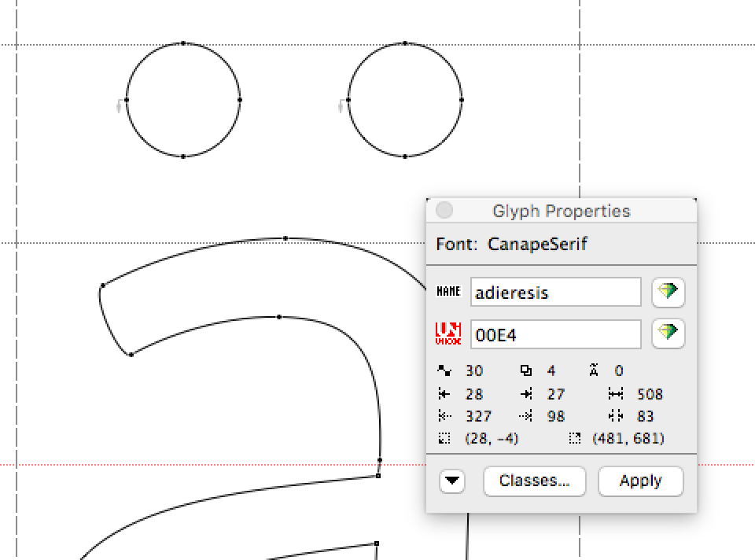
Task: Click the node count value 30
Action: coord(474,370)
